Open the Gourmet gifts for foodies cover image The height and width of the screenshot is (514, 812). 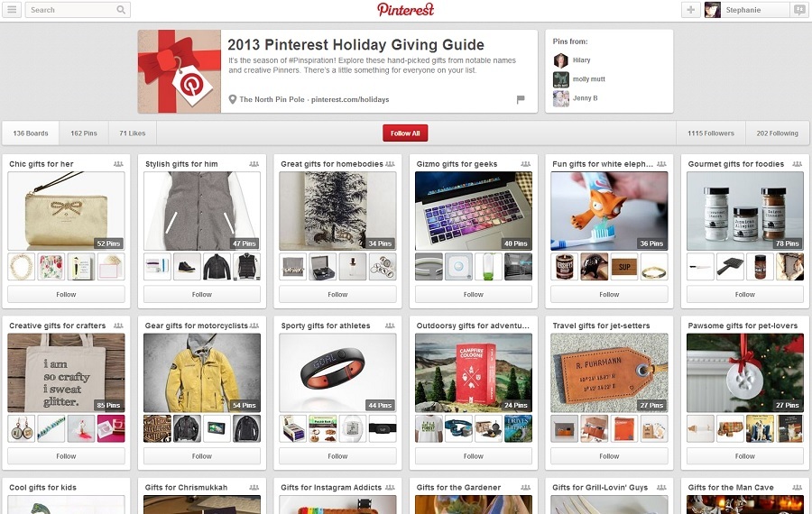click(744, 211)
